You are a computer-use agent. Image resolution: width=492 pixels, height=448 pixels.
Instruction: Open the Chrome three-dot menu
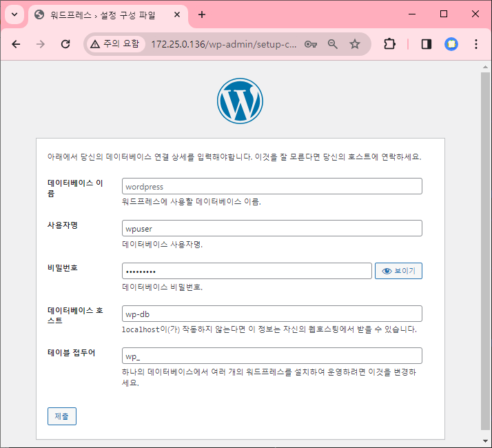476,44
